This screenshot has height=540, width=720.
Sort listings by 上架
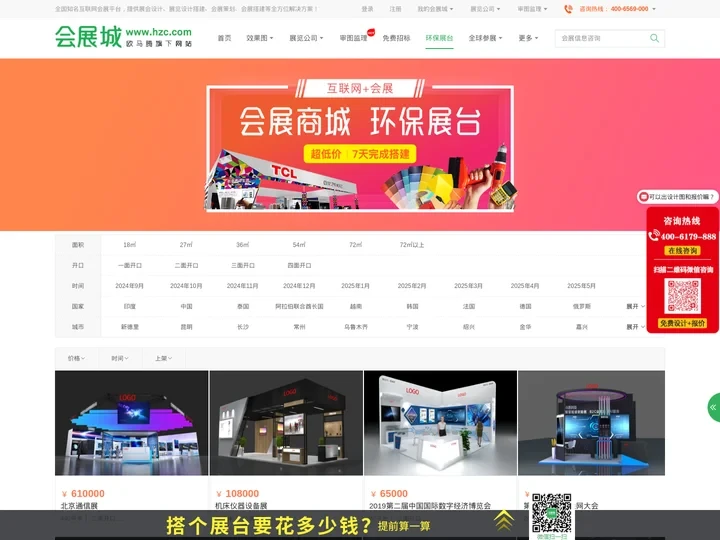click(163, 358)
